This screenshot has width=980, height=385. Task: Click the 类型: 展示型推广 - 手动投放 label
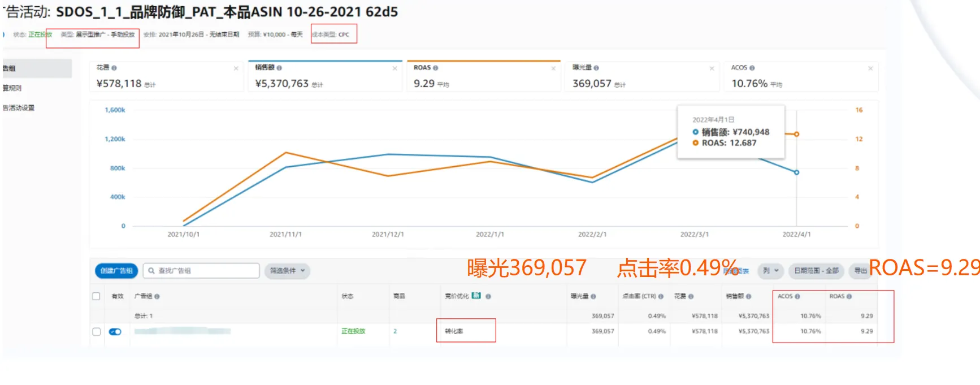coord(98,34)
